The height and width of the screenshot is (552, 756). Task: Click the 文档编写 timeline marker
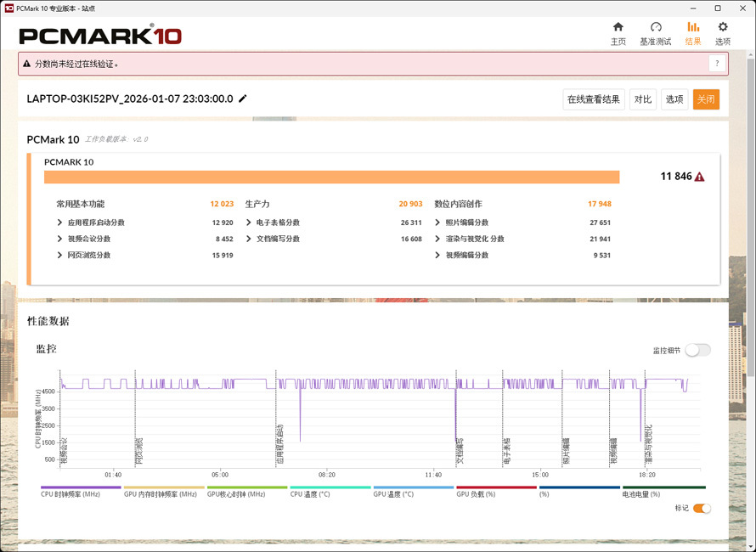click(460, 451)
